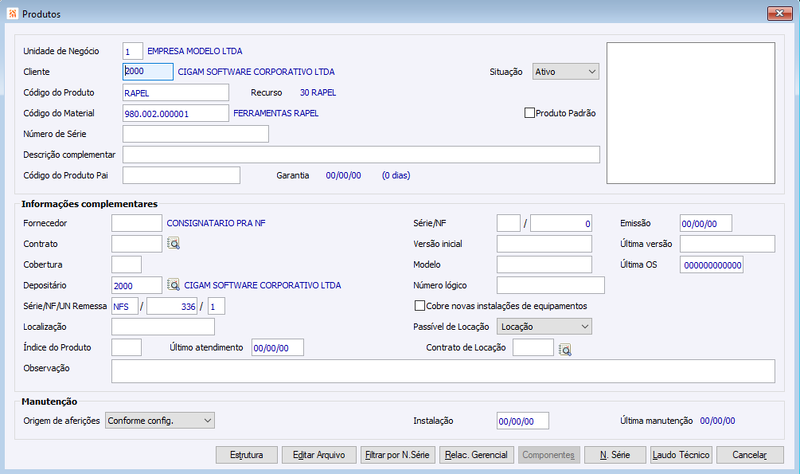Image resolution: width=800 pixels, height=474 pixels.
Task: Expand the Situação dropdown
Action: [565, 72]
